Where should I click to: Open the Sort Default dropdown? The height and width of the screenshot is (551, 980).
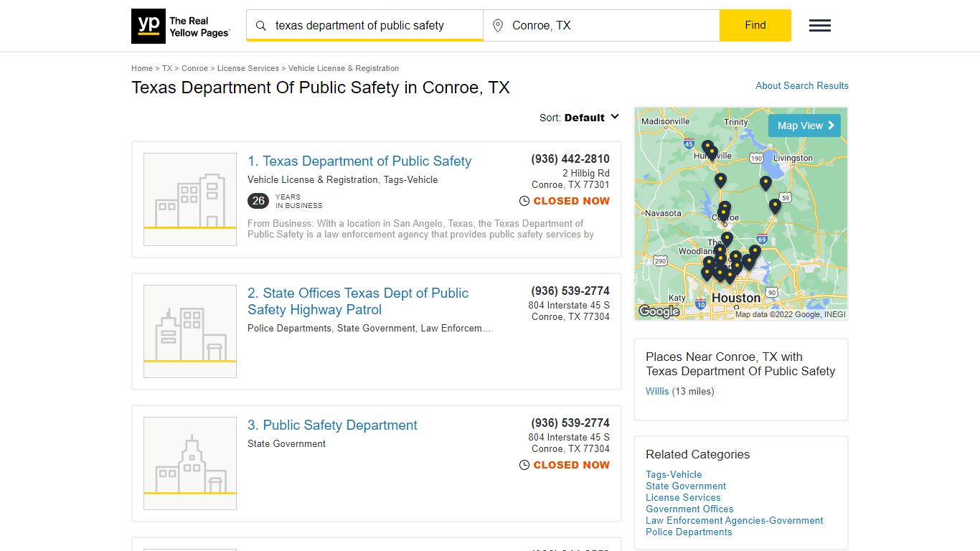(579, 118)
